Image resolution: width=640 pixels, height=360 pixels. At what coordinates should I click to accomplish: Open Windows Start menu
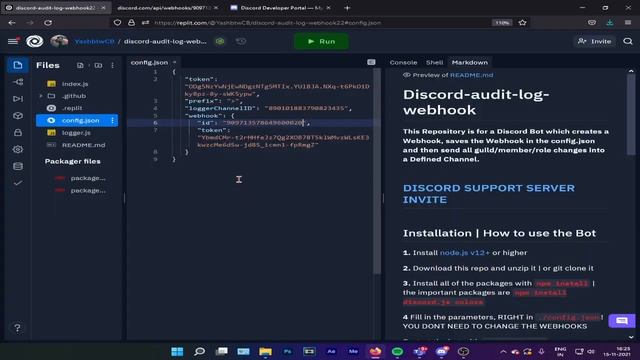pyautogui.click(x=177, y=351)
